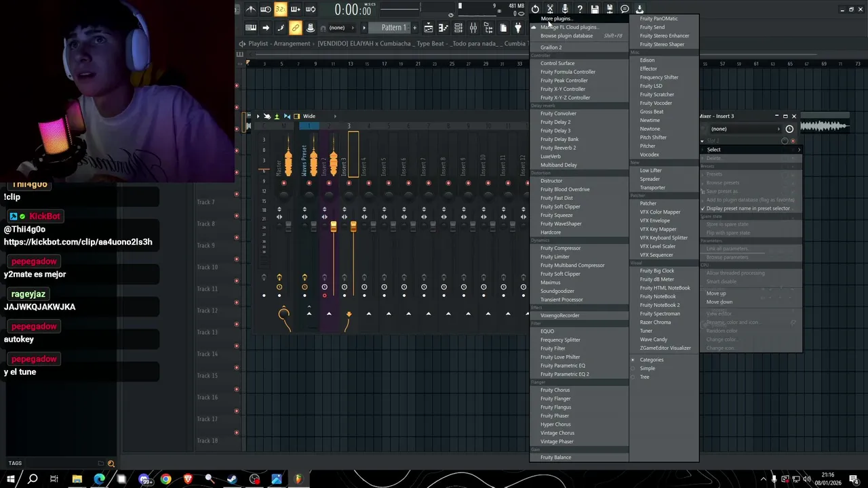Open the piano roll view icon

[443, 28]
